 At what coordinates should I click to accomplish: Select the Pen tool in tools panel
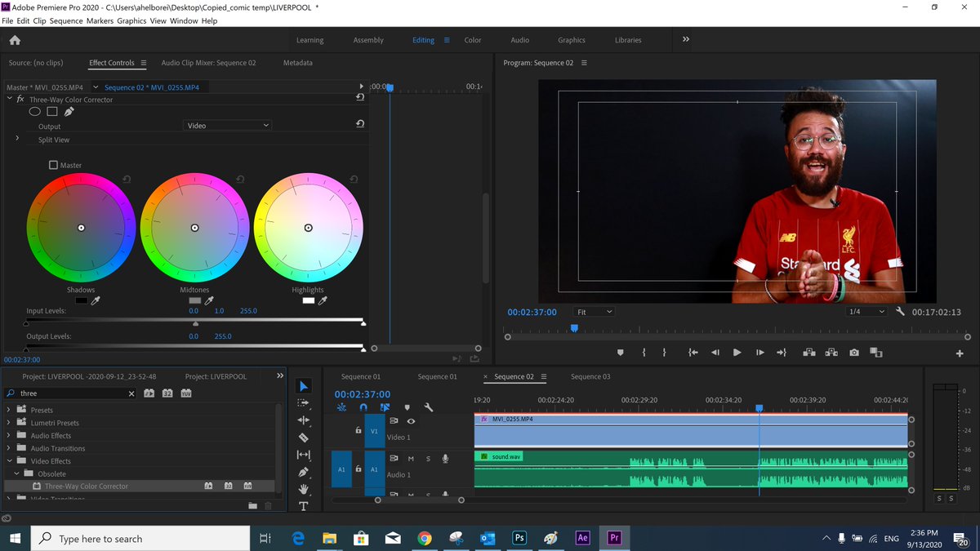(303, 472)
